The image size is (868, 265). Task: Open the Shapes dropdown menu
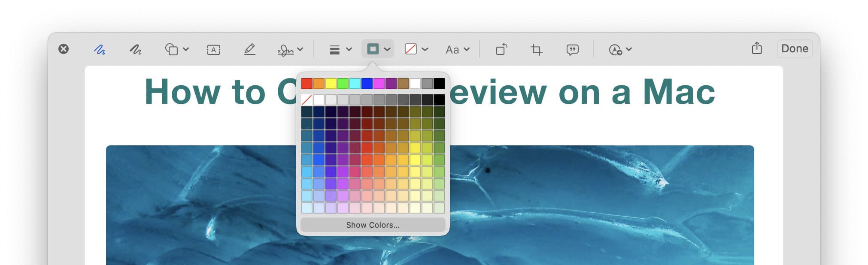pos(177,49)
